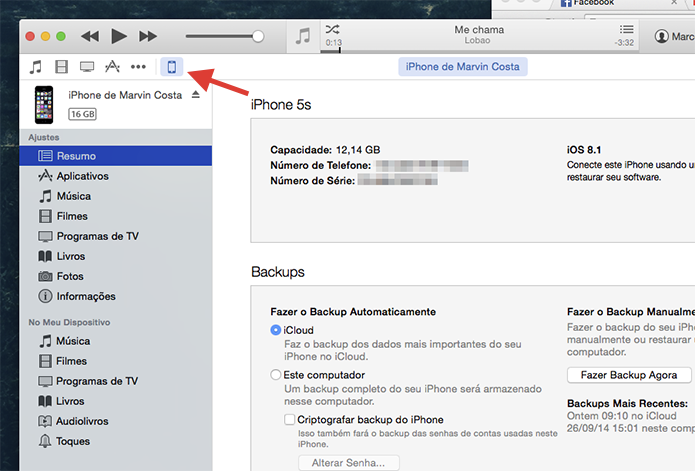Open the account user icon
The width and height of the screenshot is (695, 471).
click(661, 36)
